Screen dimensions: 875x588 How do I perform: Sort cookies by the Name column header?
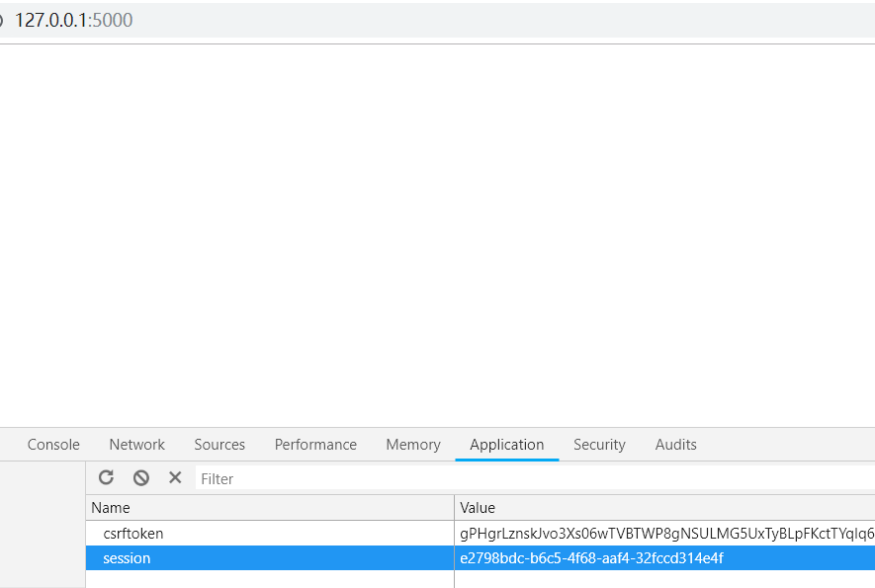point(270,508)
